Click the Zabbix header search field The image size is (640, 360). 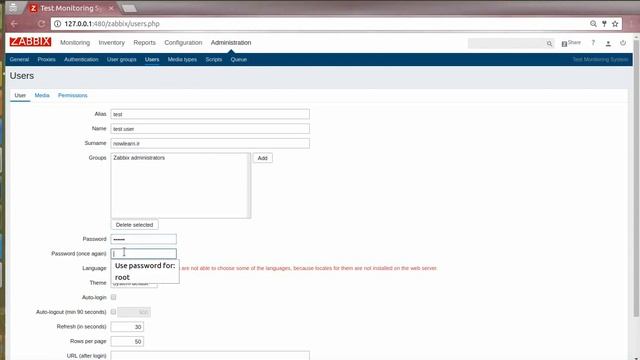pos(506,43)
